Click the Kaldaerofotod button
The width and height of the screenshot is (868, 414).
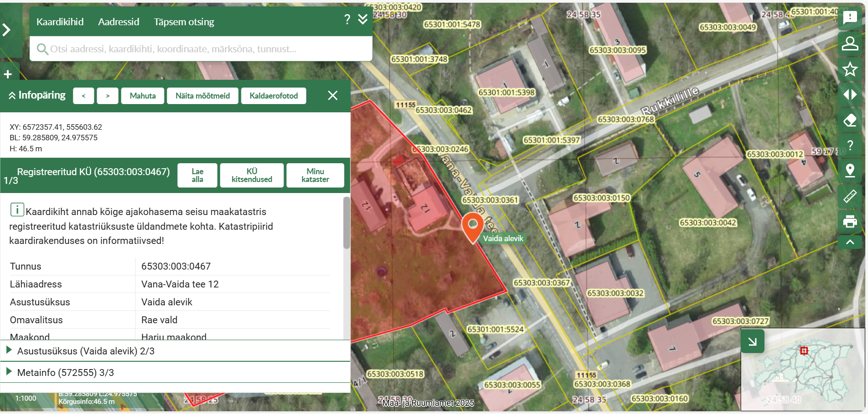coord(273,96)
